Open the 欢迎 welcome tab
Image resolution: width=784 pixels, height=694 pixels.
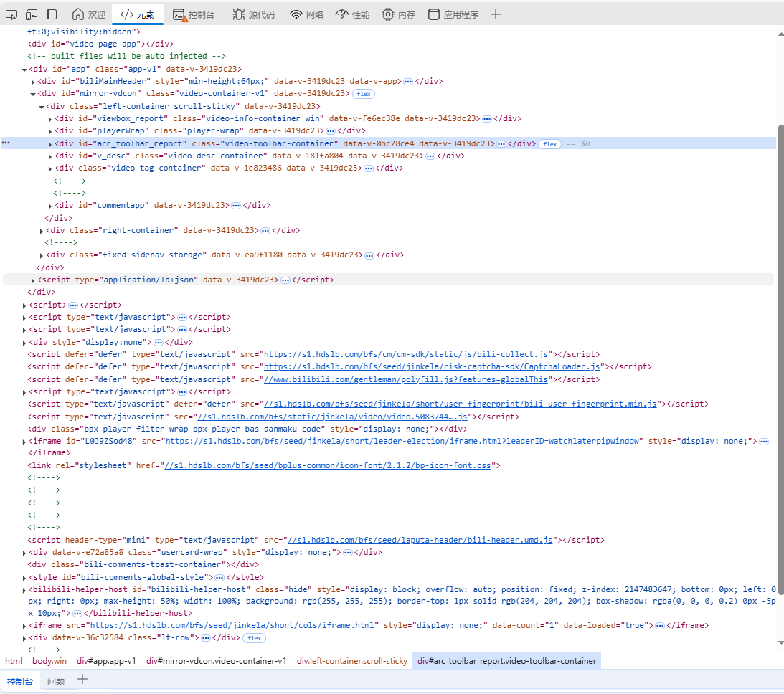[x=89, y=14]
